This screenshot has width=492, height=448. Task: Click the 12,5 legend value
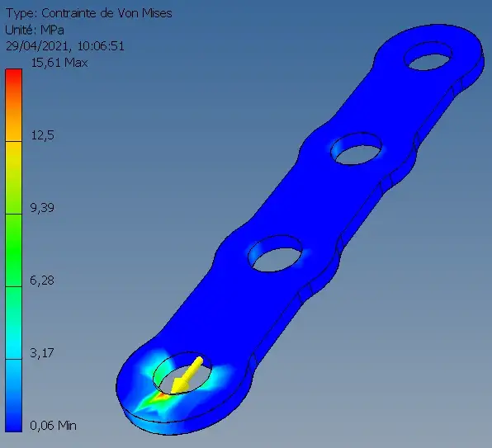pyautogui.click(x=42, y=135)
